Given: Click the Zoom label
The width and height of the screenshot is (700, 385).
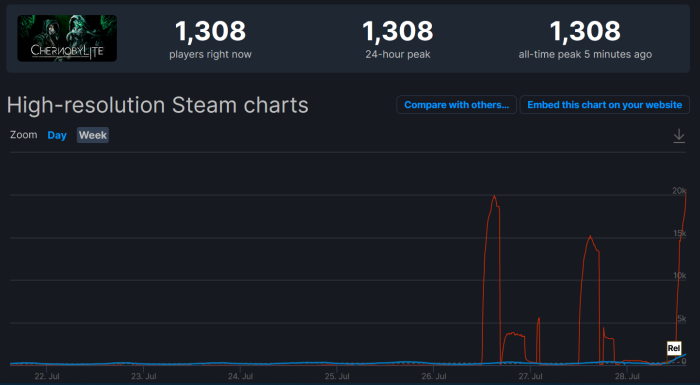Looking at the screenshot, I should [x=24, y=135].
